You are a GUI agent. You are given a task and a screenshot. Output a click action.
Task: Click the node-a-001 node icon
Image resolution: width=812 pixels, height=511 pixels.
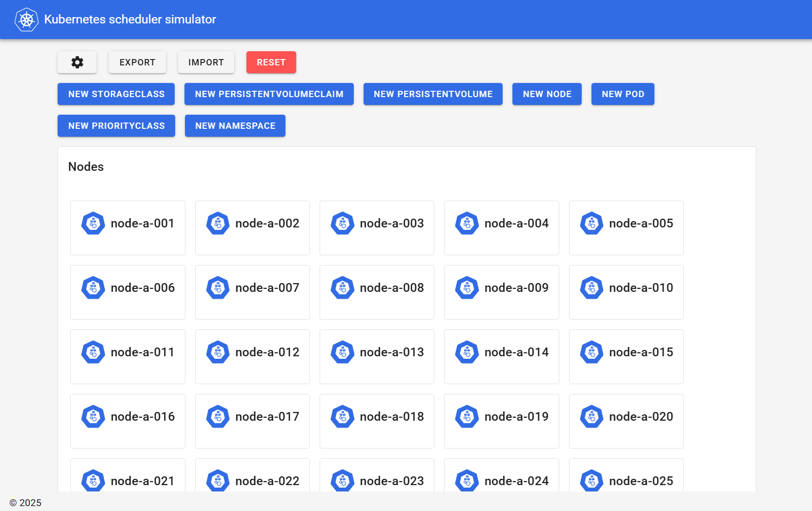93,224
